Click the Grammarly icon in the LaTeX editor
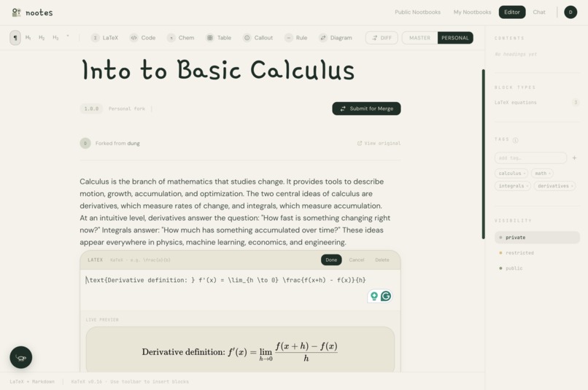 (386, 297)
